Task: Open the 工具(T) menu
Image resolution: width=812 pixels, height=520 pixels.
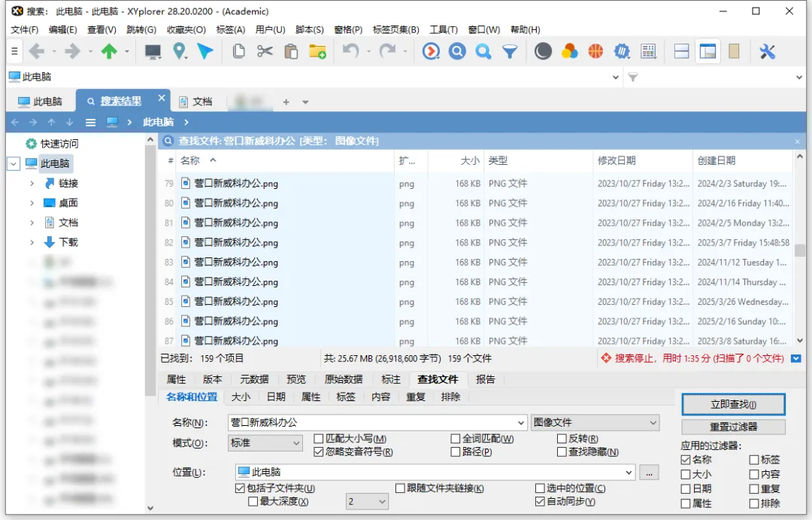Action: pyautogui.click(x=444, y=29)
